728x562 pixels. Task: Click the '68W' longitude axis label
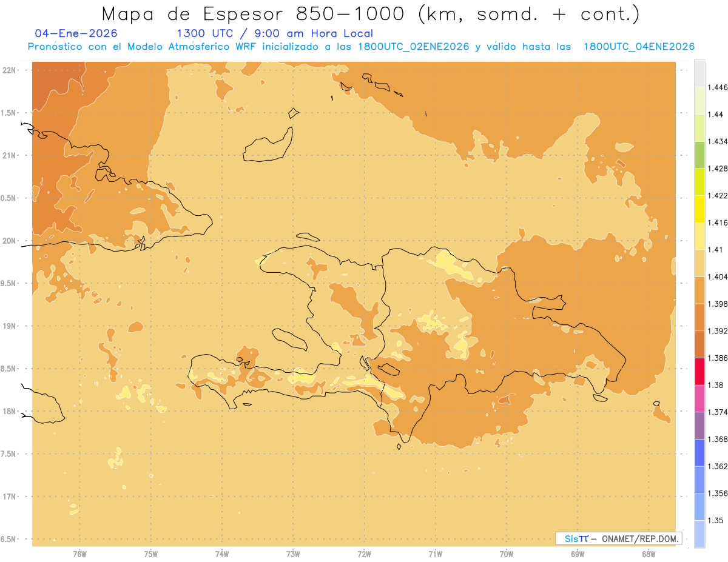click(x=649, y=555)
